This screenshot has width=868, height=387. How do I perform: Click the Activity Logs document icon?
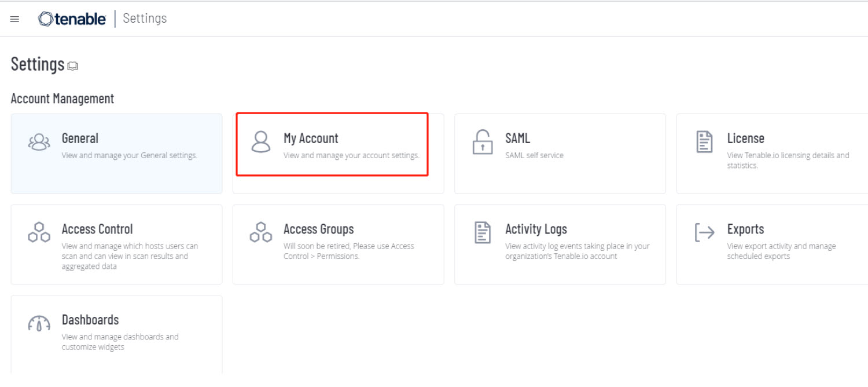coord(483,232)
